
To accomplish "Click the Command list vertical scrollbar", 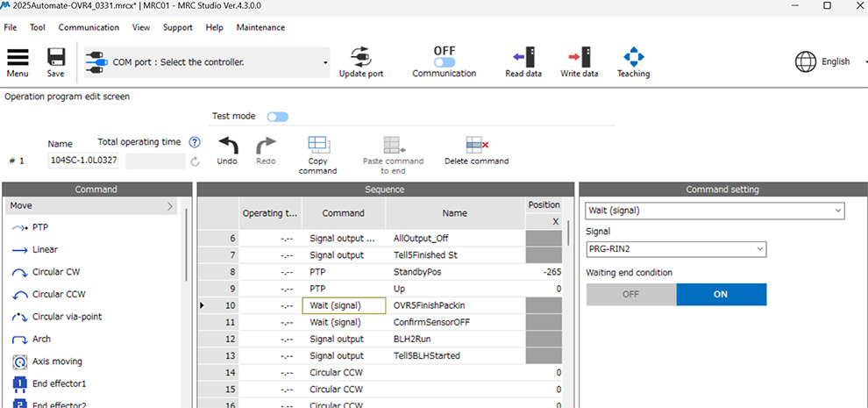I will click(x=187, y=244).
